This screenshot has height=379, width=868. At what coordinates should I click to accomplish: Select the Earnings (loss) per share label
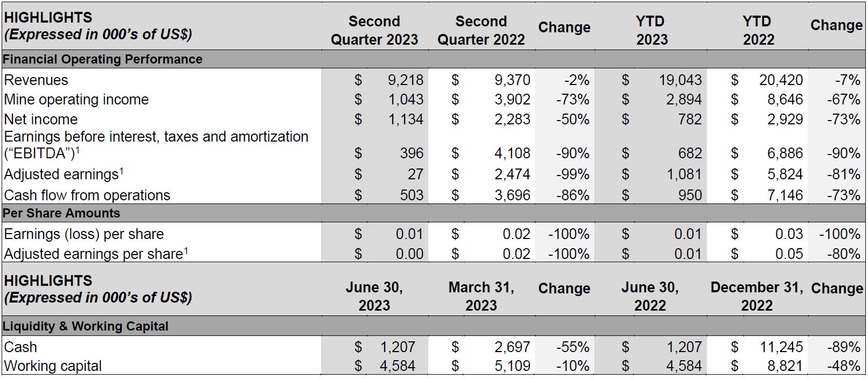click(x=84, y=234)
